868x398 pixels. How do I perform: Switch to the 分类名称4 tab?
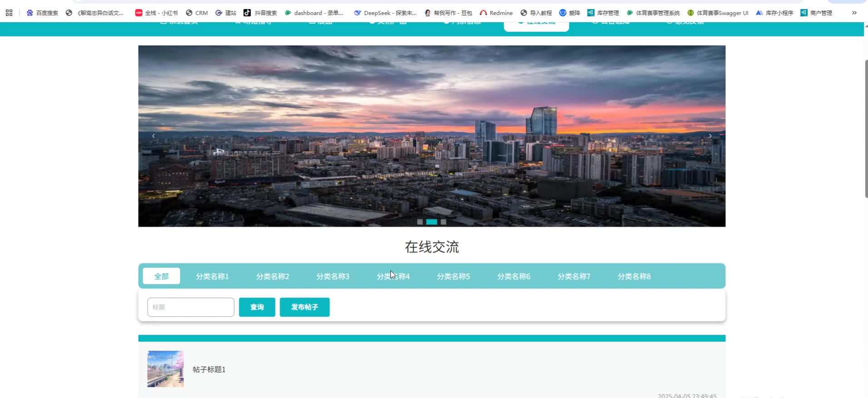click(393, 276)
